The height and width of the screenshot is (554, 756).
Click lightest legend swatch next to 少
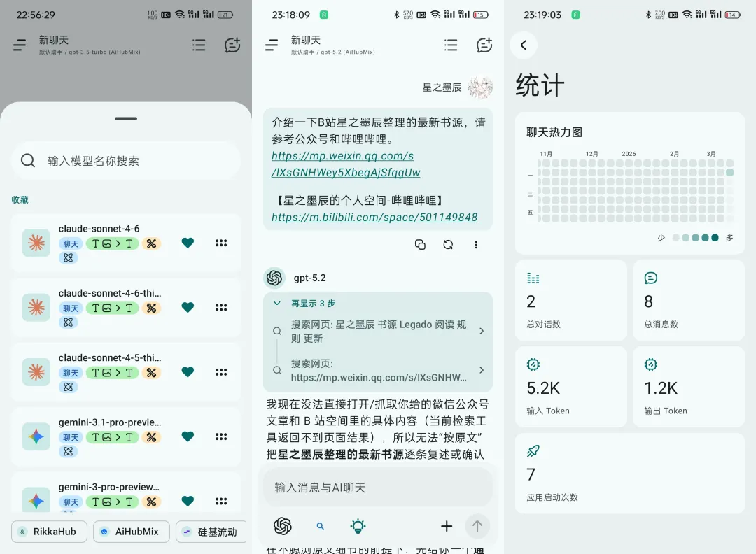(676, 238)
